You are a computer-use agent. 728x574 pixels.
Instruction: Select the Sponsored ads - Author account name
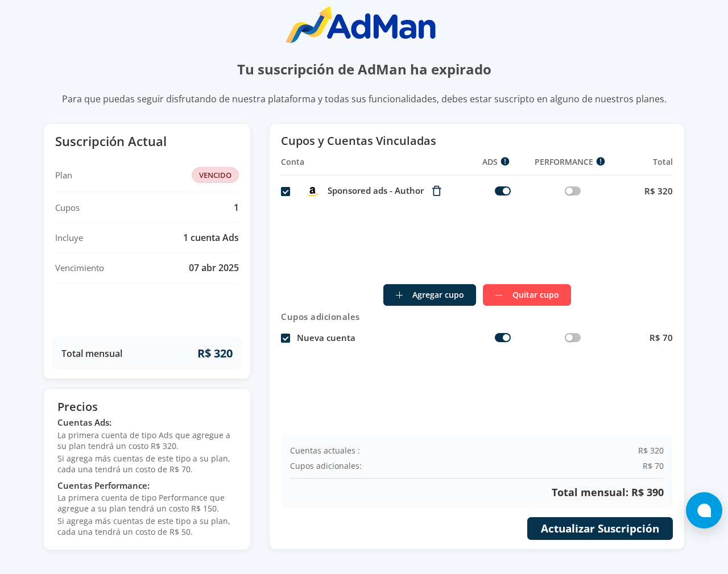coord(375,191)
